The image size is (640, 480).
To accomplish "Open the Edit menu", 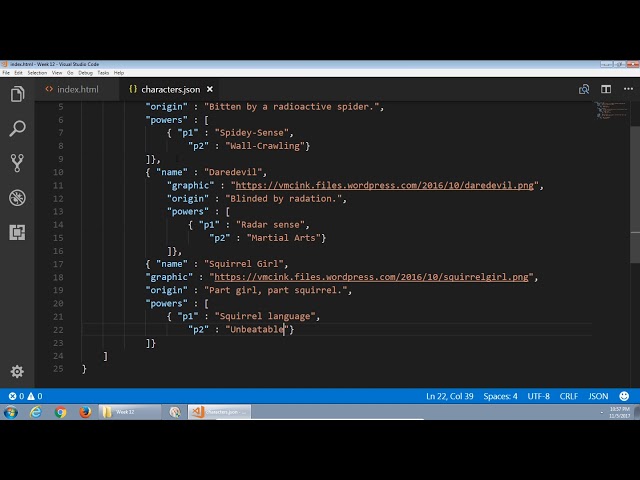I will click(x=18, y=73).
